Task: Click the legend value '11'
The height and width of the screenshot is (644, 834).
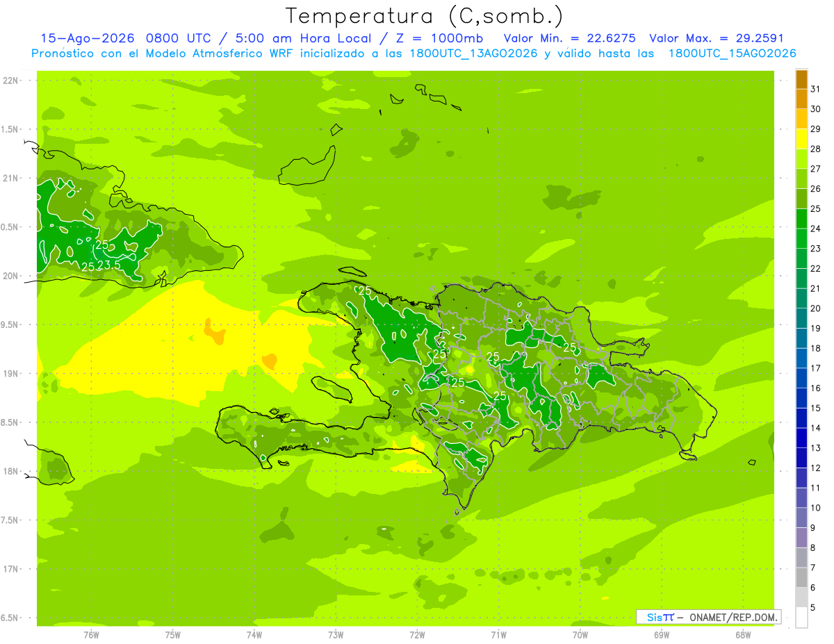Action: [x=816, y=488]
